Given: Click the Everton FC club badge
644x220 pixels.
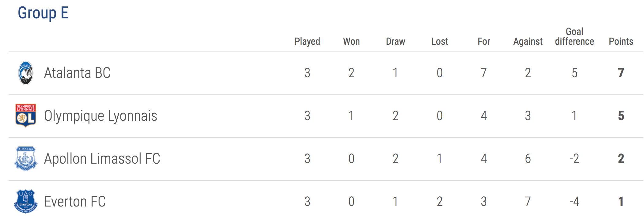Looking at the screenshot, I should [26, 201].
